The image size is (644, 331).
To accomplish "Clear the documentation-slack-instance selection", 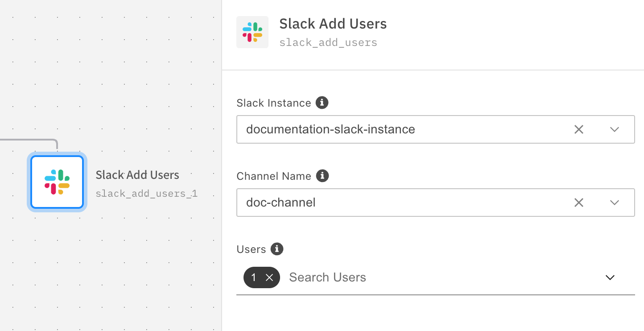I will (x=578, y=129).
